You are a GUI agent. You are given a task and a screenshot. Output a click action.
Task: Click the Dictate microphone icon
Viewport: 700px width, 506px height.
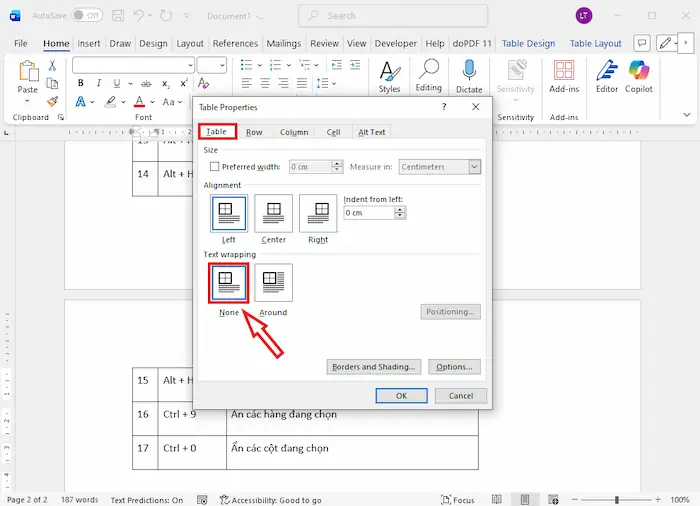point(469,70)
